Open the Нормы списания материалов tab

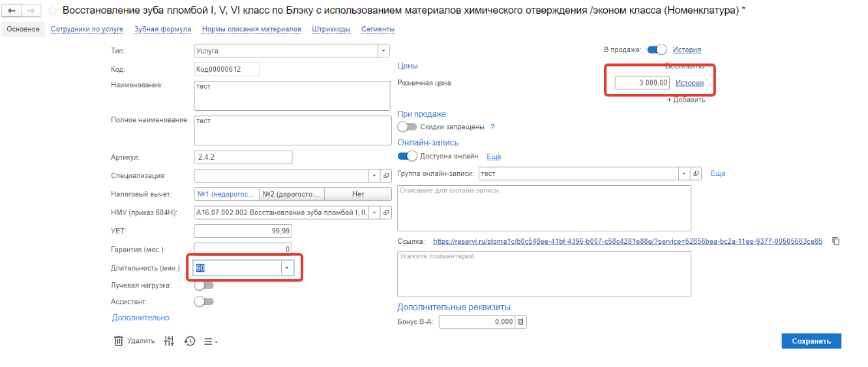click(251, 29)
